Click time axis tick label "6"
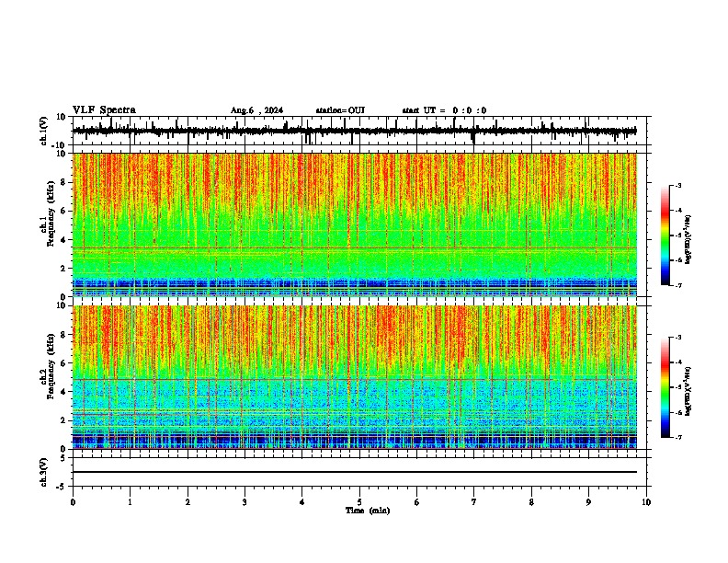 tap(417, 502)
